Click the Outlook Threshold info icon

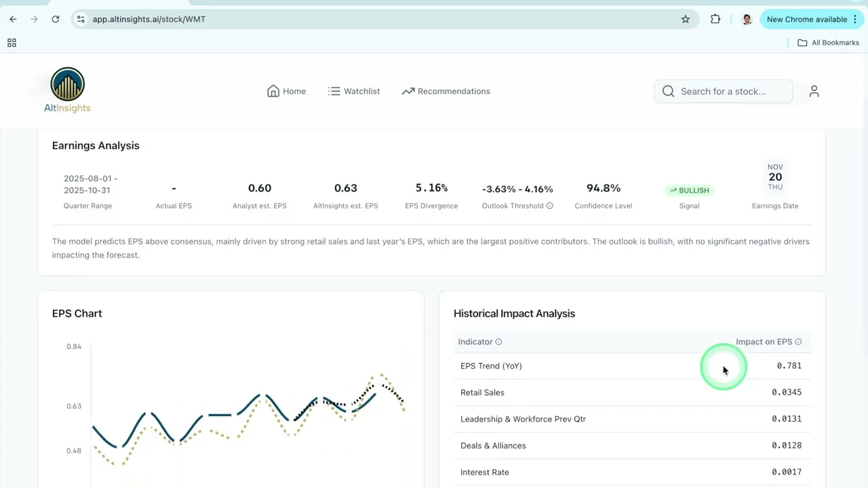pos(550,206)
